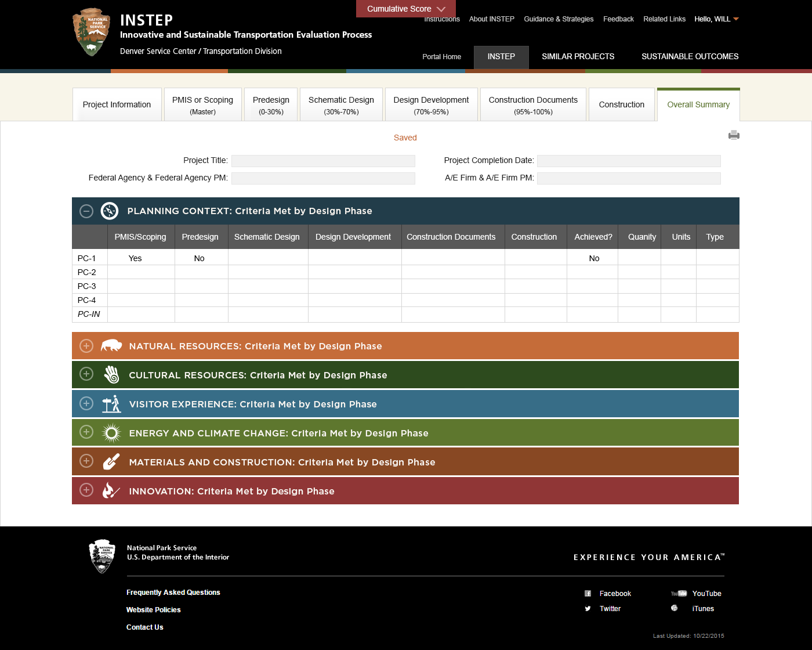Expand the Cultural Resources section

[x=86, y=374]
